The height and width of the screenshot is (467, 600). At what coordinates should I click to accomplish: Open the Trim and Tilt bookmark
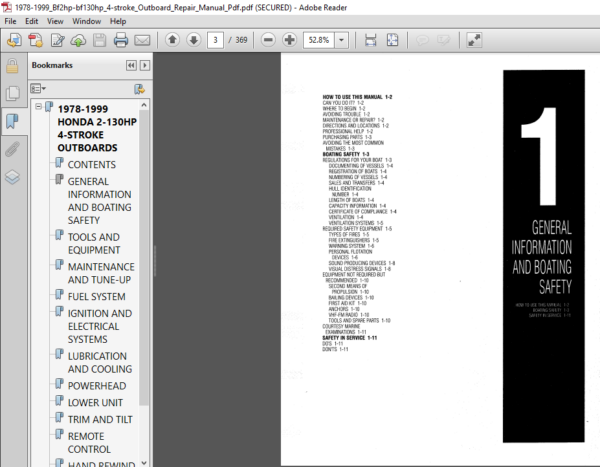tap(100, 420)
